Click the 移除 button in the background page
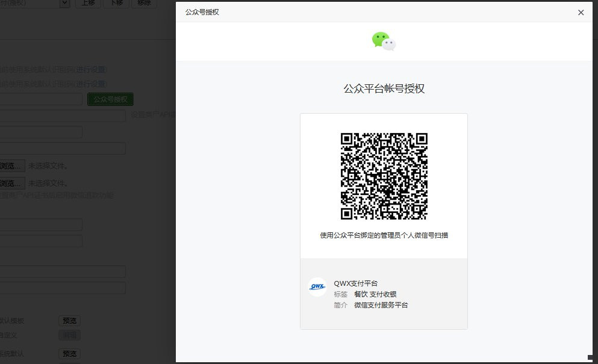 tap(144, 4)
